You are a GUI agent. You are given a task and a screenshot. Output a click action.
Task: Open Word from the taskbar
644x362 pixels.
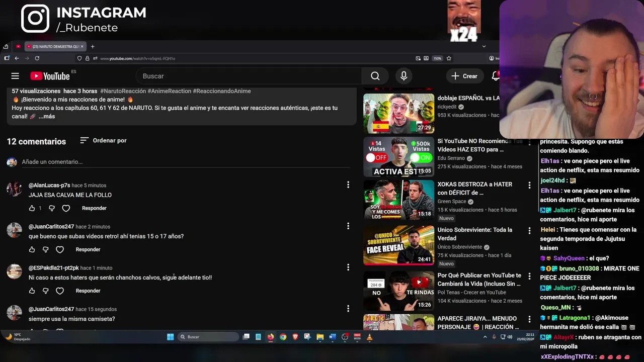click(332, 337)
